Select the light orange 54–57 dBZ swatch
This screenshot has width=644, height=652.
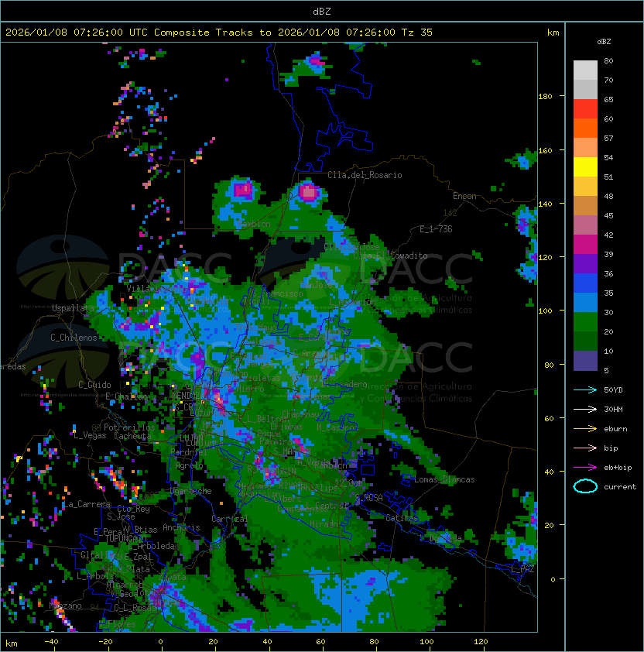click(585, 148)
